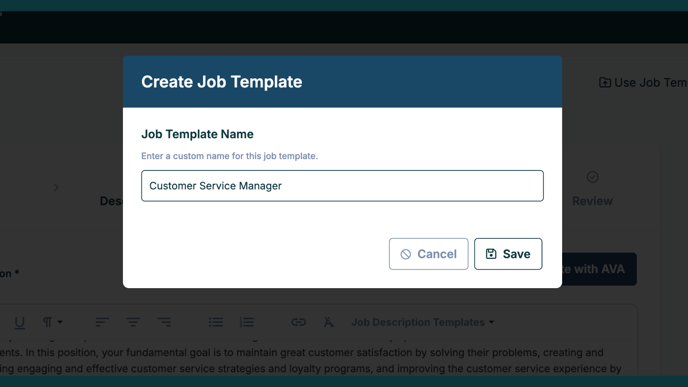Viewport: 688px width, 387px height.
Task: Center align text in editor
Action: click(133, 322)
